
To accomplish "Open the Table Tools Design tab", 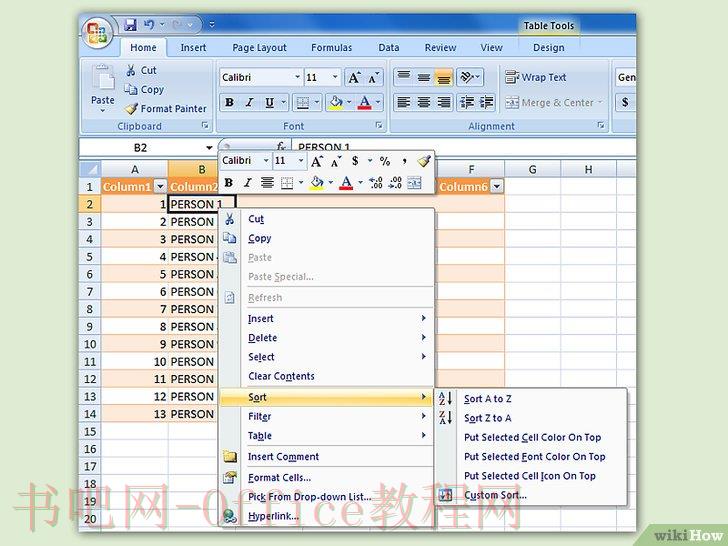I will click(x=548, y=48).
